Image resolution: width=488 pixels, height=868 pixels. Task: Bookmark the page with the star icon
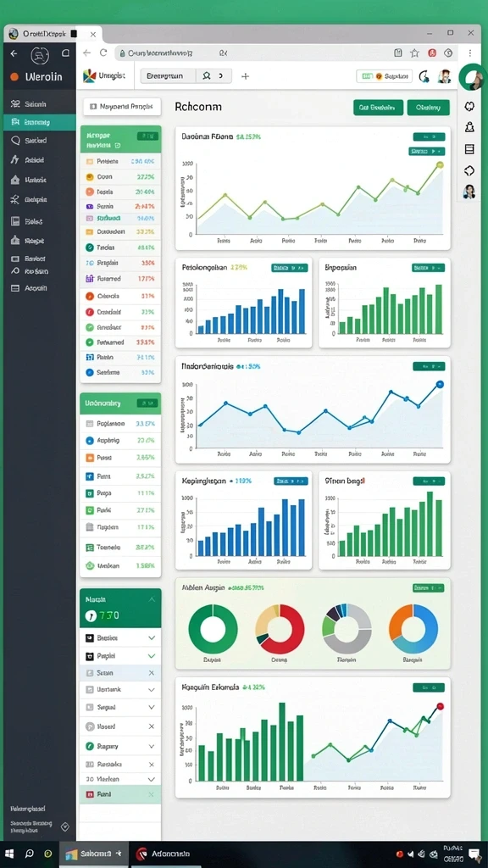tap(414, 53)
